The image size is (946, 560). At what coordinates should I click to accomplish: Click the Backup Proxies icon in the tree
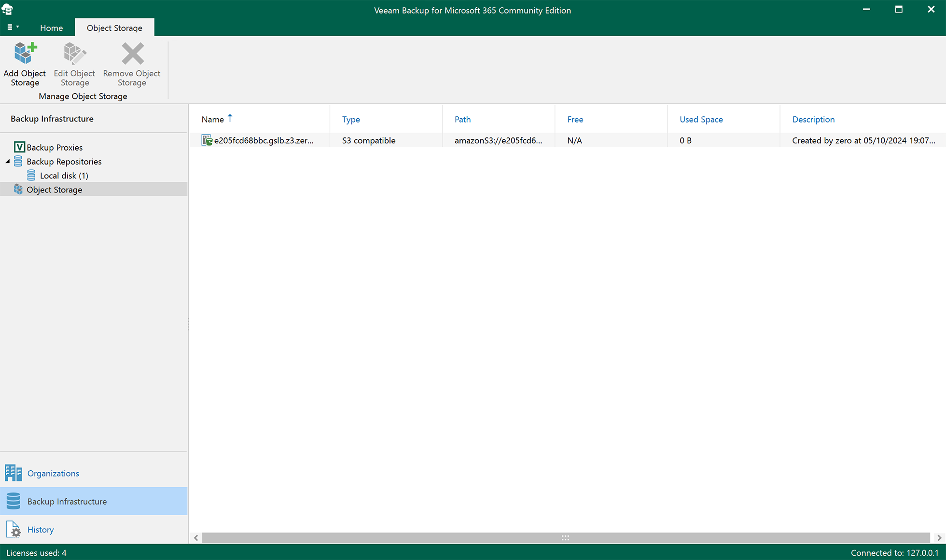19,147
